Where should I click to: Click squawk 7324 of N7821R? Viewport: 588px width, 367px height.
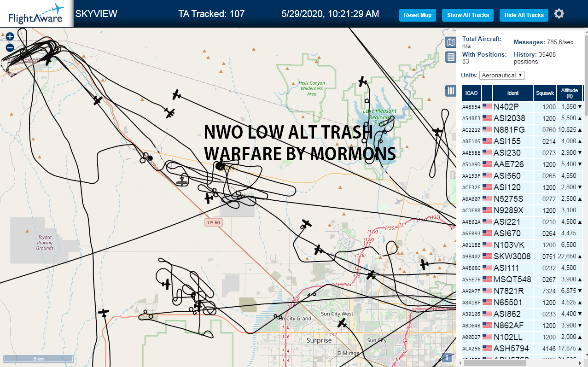pos(549,291)
